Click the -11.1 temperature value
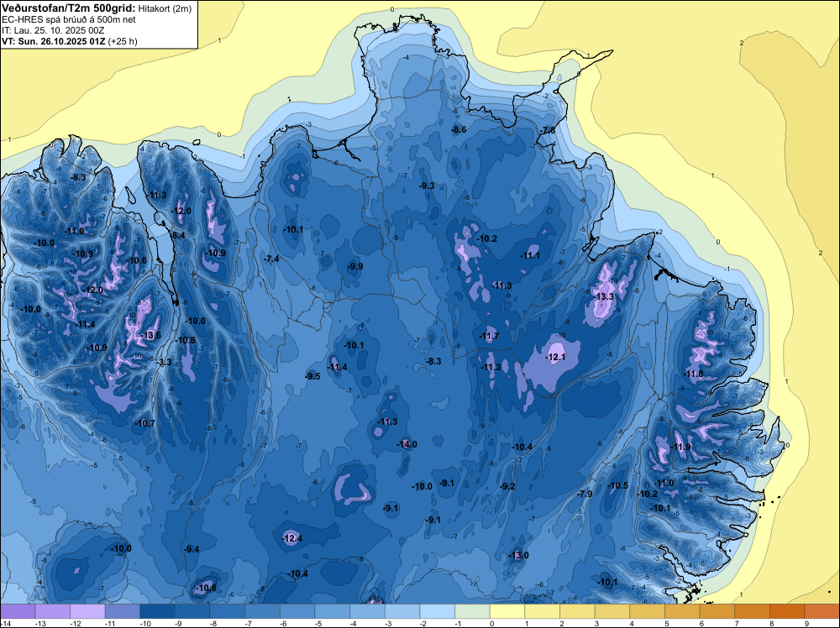840x628 pixels. pyautogui.click(x=530, y=255)
